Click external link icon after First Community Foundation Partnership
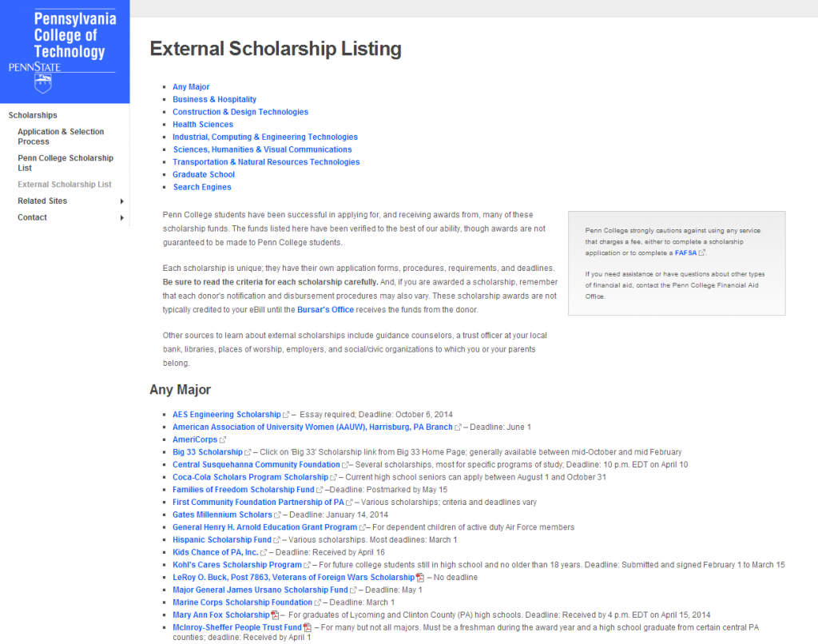818x644 pixels. click(x=349, y=503)
